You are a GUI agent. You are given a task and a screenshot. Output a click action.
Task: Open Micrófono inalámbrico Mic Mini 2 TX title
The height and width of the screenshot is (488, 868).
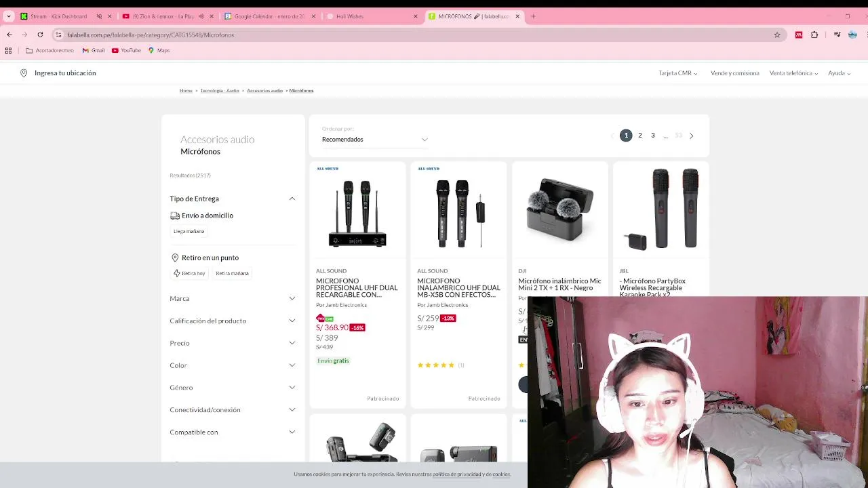[559, 284]
